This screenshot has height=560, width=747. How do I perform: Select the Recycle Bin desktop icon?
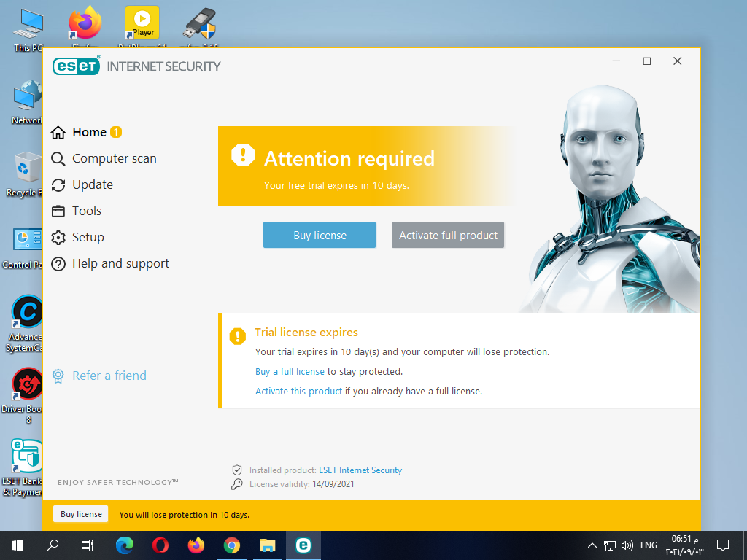(x=24, y=174)
